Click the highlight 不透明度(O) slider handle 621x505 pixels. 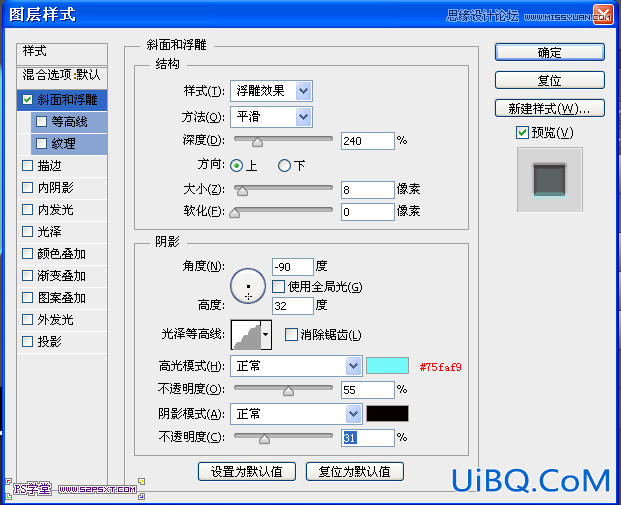(288, 391)
